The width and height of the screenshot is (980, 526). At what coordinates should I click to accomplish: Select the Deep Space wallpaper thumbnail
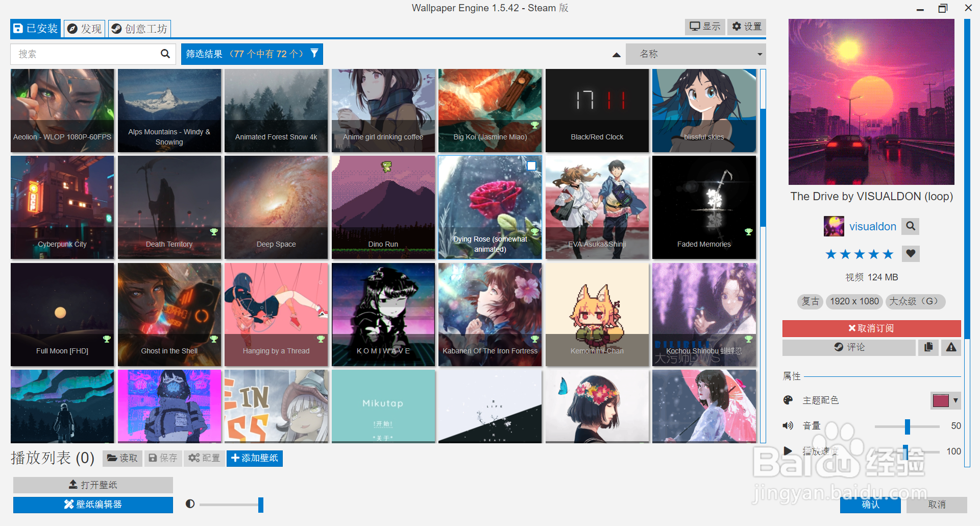coord(276,207)
